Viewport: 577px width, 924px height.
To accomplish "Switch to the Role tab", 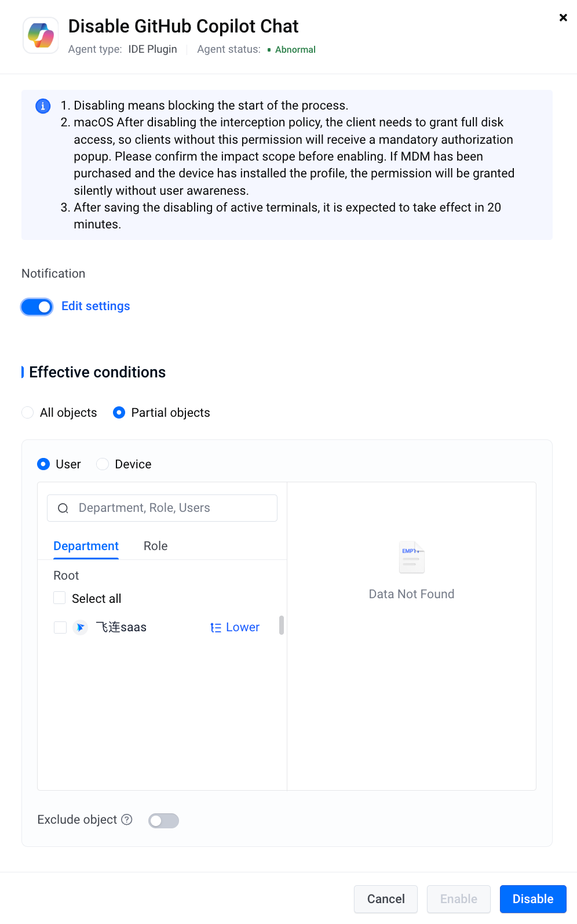I will click(156, 546).
